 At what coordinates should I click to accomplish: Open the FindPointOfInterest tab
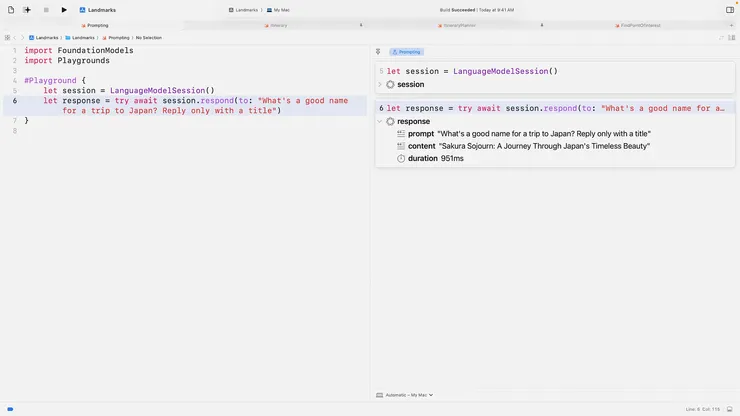(641, 25)
